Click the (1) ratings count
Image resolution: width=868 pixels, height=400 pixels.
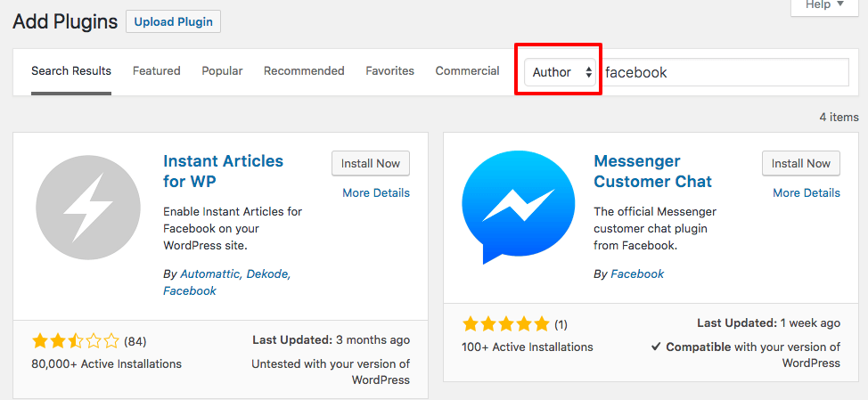pyautogui.click(x=561, y=324)
